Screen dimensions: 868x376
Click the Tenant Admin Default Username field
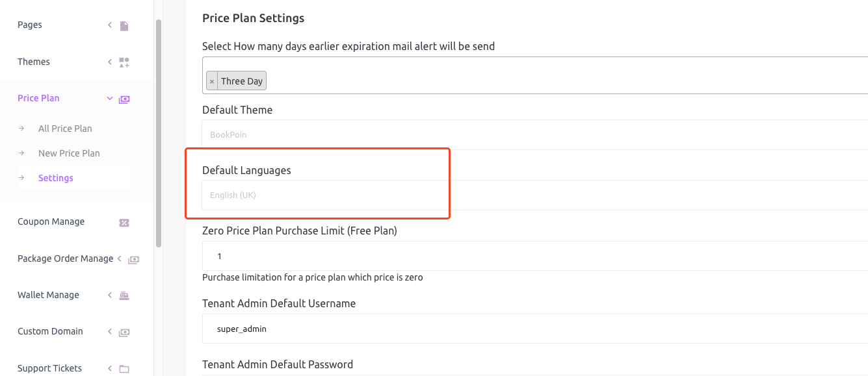click(534, 329)
